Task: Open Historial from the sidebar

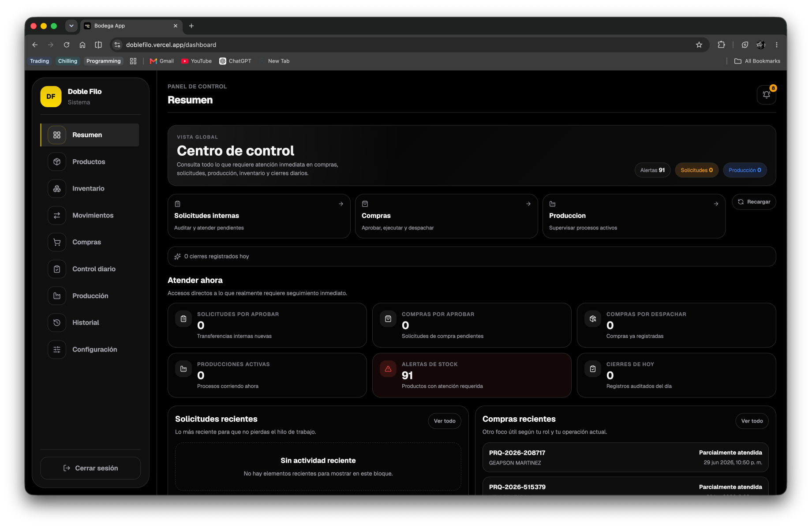Action: click(90, 322)
